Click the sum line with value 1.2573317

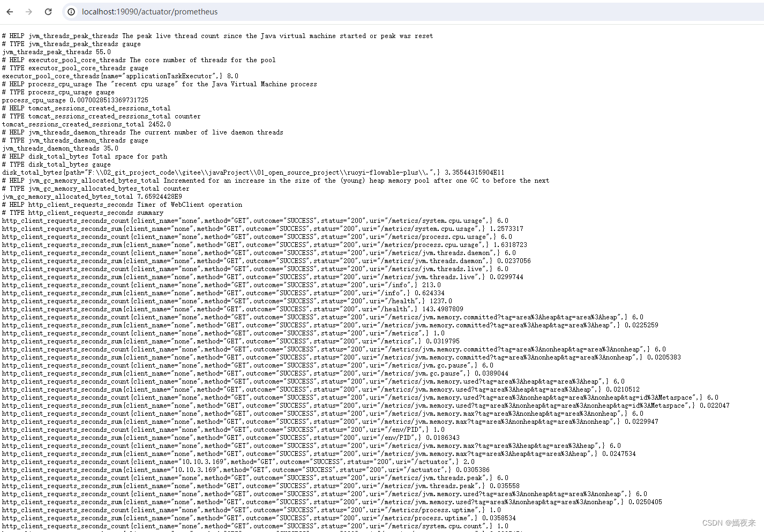[x=263, y=229]
